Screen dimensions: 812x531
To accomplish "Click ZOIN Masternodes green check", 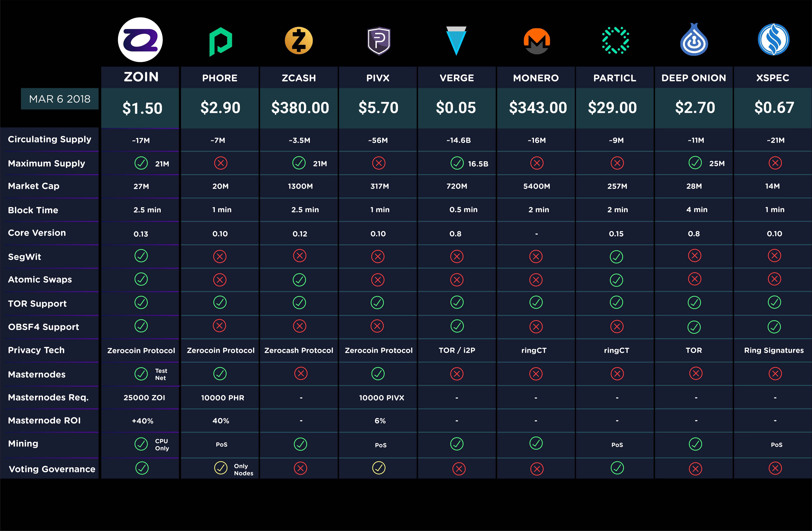I will point(141,374).
